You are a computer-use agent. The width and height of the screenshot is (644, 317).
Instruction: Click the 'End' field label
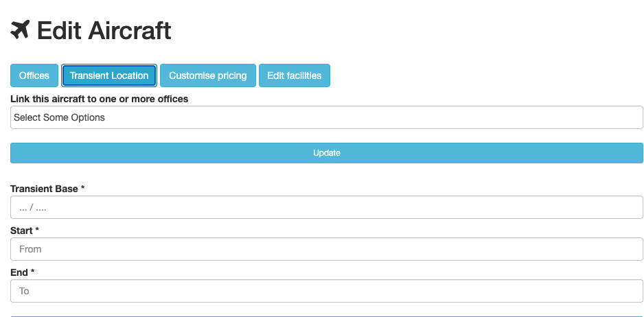[19, 272]
